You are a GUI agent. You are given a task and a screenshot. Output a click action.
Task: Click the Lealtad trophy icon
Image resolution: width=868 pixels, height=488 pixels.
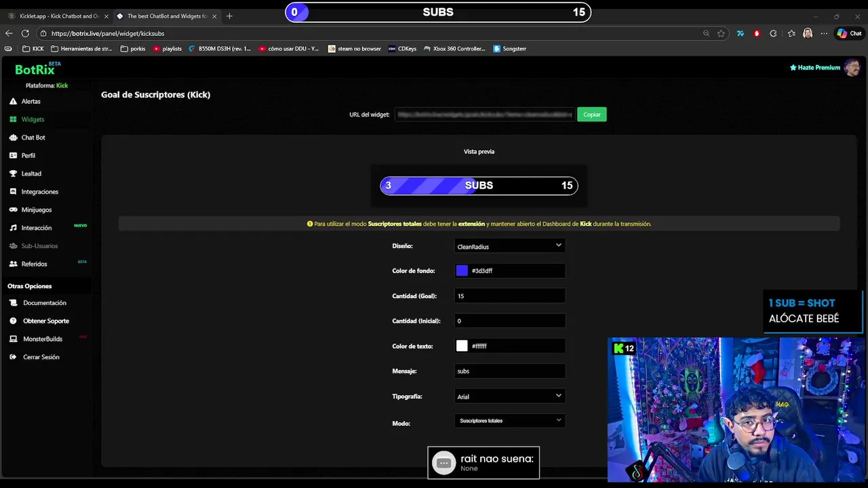(x=13, y=174)
